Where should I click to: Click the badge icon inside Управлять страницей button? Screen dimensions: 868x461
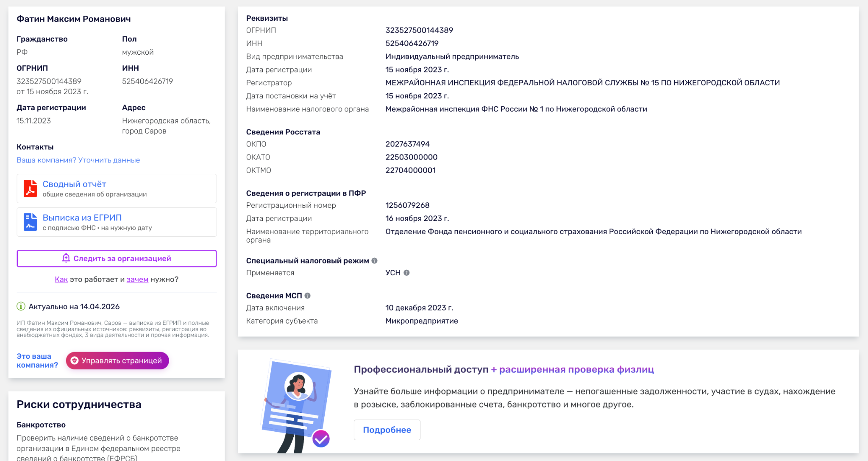(75, 360)
